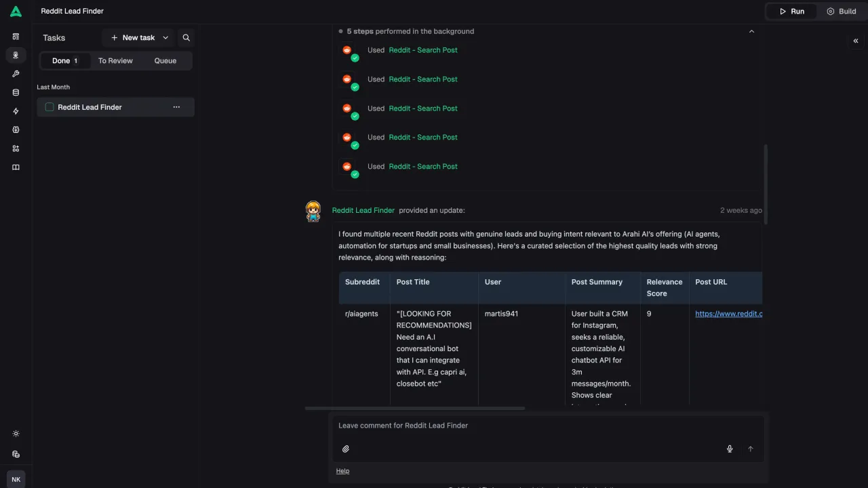Open the wrench tools sidebar icon

pyautogui.click(x=16, y=74)
